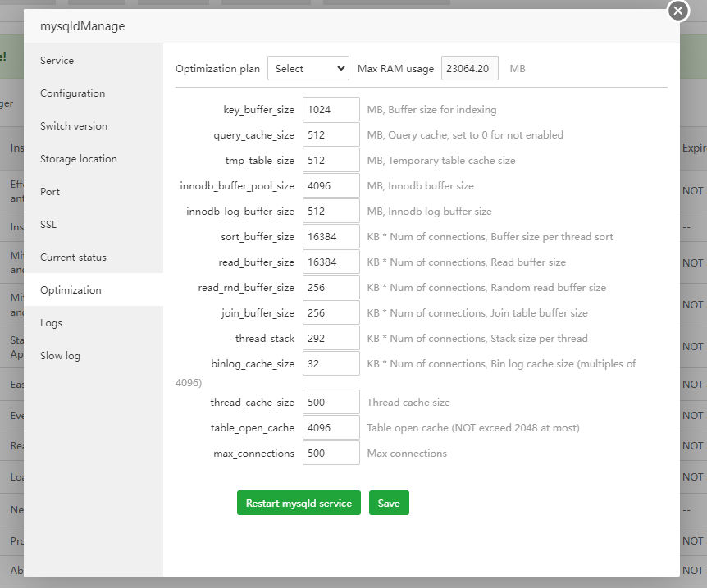Viewport: 707px width, 588px height.
Task: Open Storage location settings
Action: 79,159
